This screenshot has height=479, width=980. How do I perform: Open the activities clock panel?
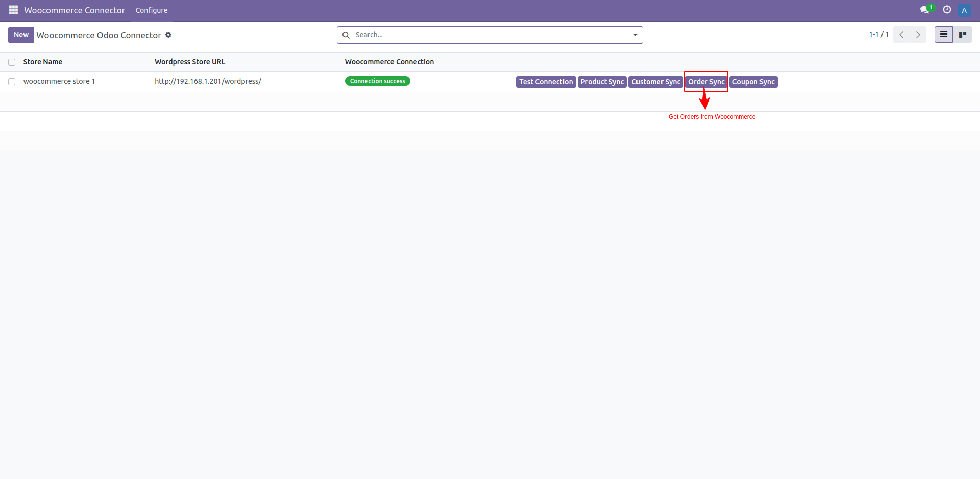947,10
